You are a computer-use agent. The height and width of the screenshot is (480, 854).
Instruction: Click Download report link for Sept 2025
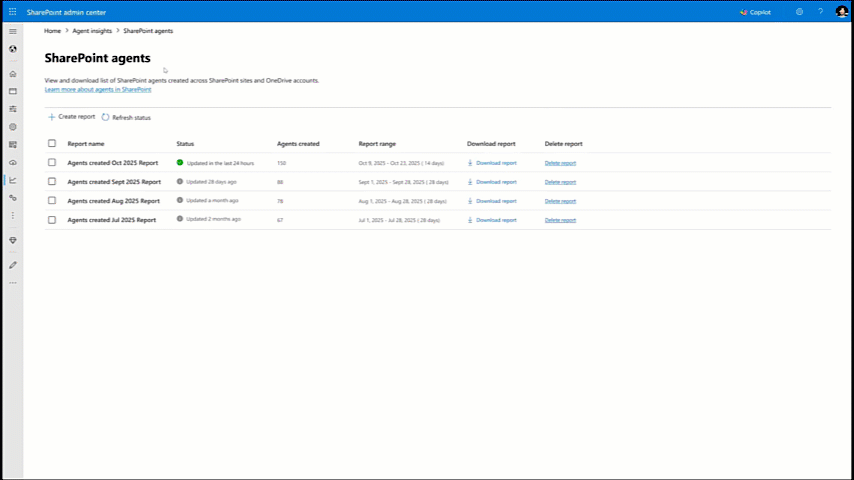(496, 182)
